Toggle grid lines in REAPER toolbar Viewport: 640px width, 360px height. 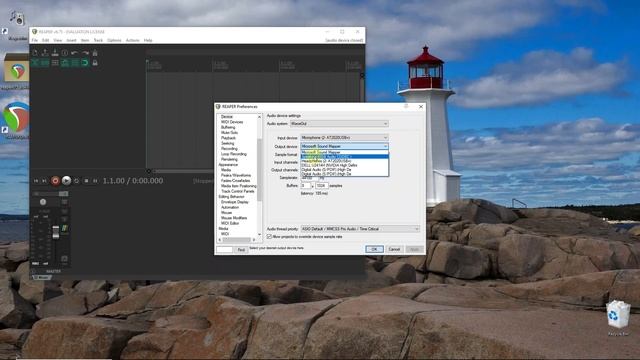point(75,63)
